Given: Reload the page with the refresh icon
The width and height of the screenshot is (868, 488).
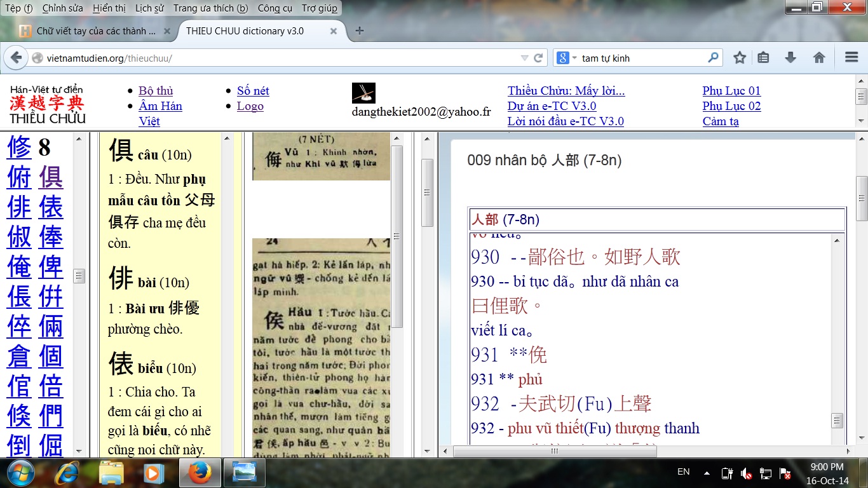Looking at the screenshot, I should click(538, 58).
